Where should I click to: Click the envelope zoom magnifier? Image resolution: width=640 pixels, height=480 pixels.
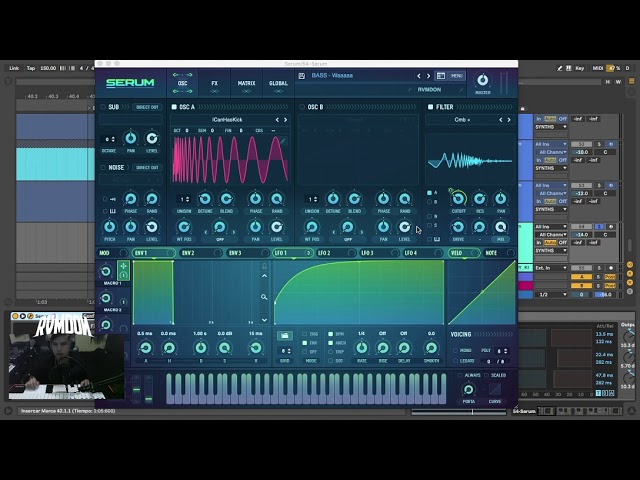tap(264, 297)
